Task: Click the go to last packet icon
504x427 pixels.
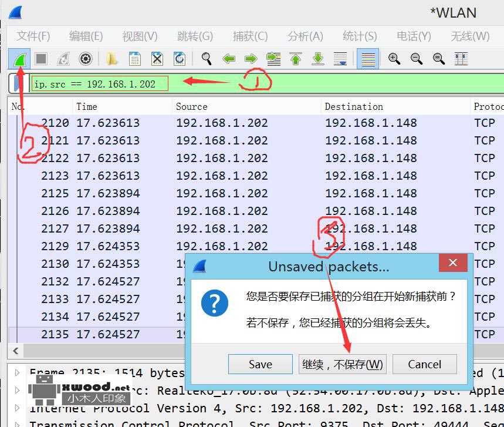Action: [x=317, y=59]
